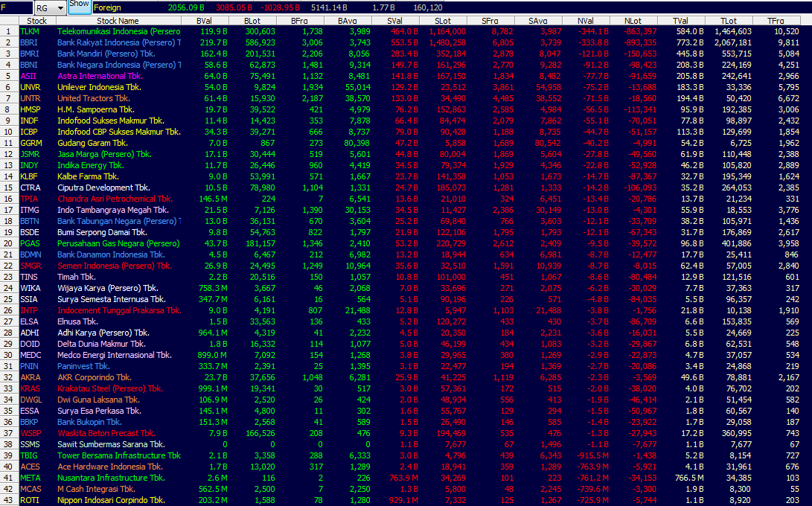Sort by the NLot column header
This screenshot has width=812, height=506.
633,21
